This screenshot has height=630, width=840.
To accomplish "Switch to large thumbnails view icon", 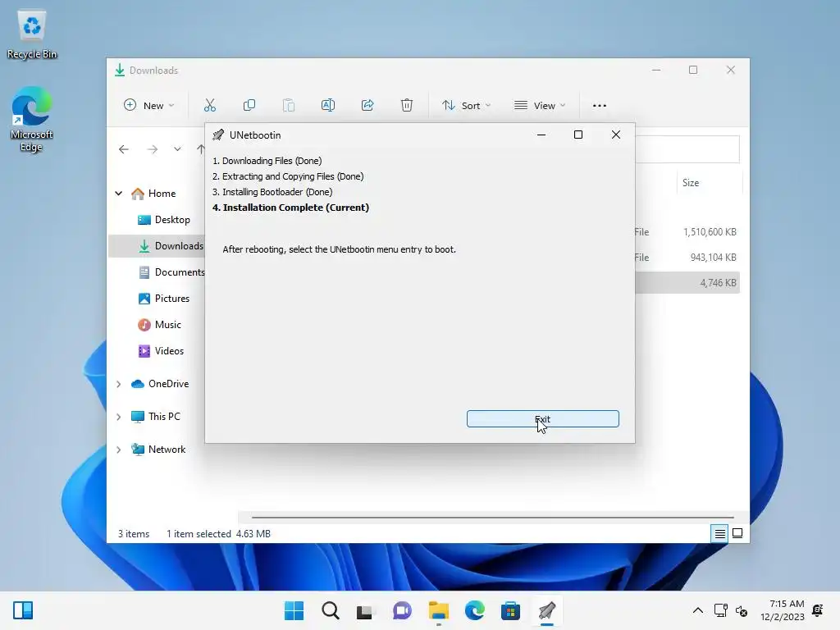I will pyautogui.click(x=737, y=533).
